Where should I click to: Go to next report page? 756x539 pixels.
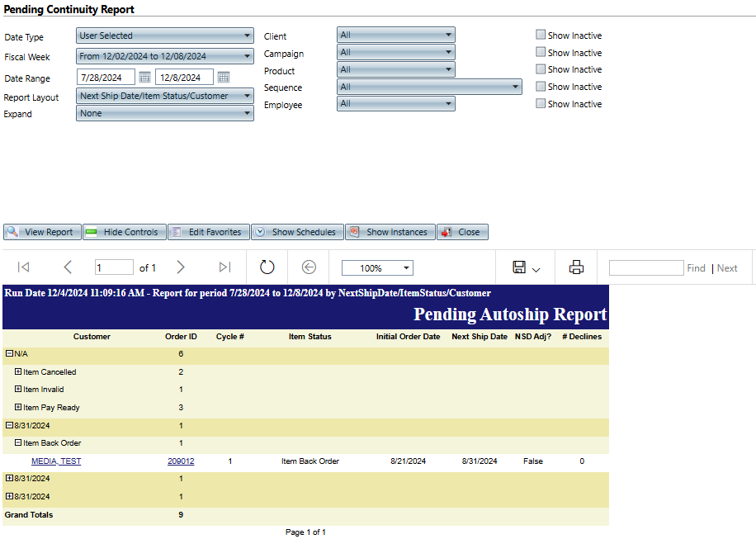tap(180, 267)
